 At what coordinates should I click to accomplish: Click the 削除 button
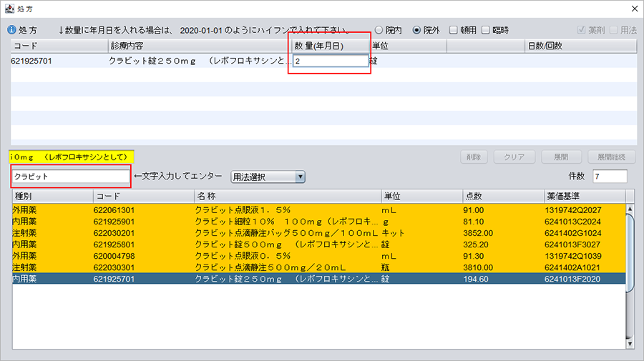477,157
